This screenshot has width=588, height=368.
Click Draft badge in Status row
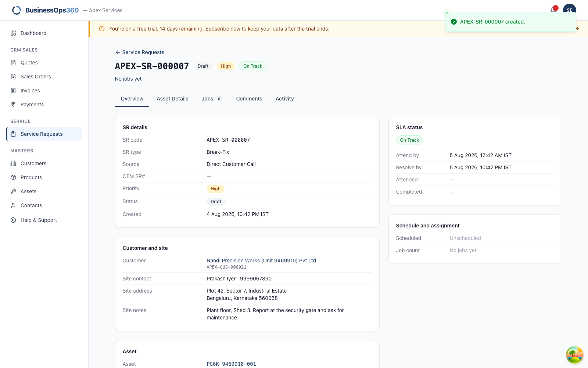point(216,202)
